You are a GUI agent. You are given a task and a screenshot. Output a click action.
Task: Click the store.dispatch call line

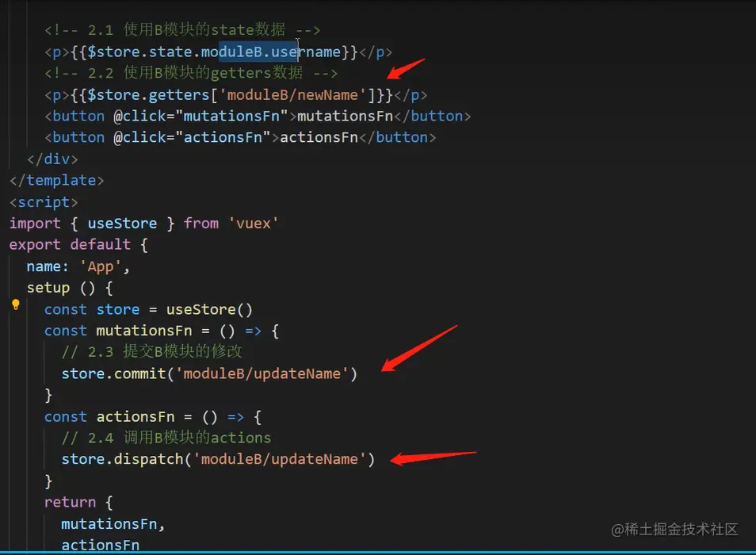click(x=218, y=459)
